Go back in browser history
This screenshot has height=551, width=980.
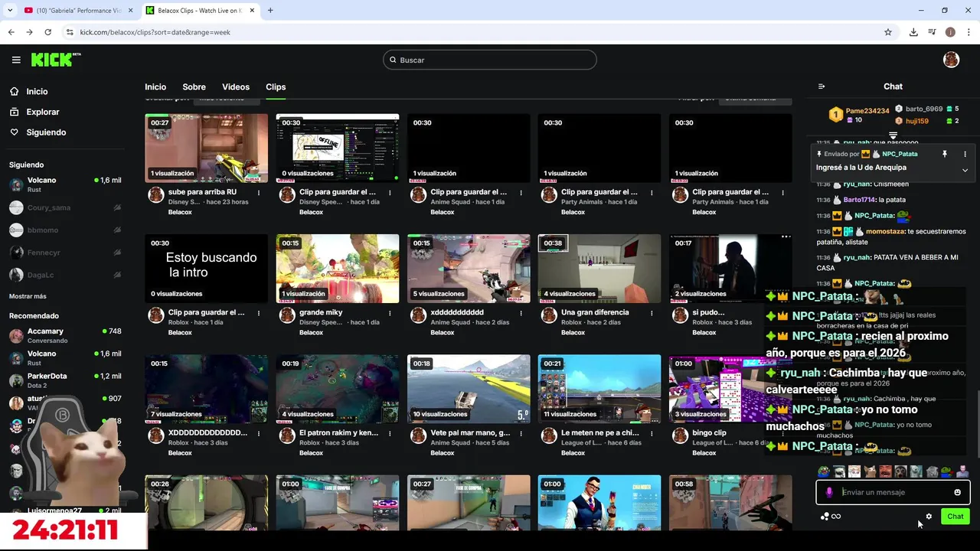point(11,32)
